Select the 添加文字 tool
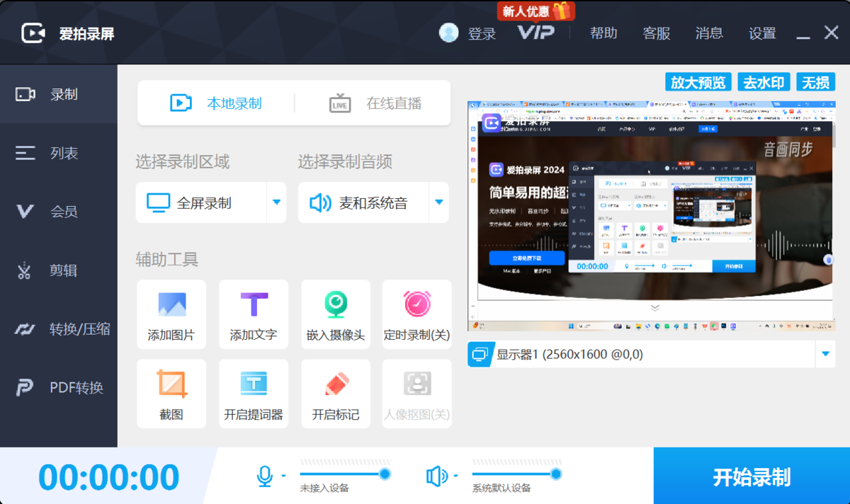Viewport: 850px width, 504px height. tap(253, 314)
